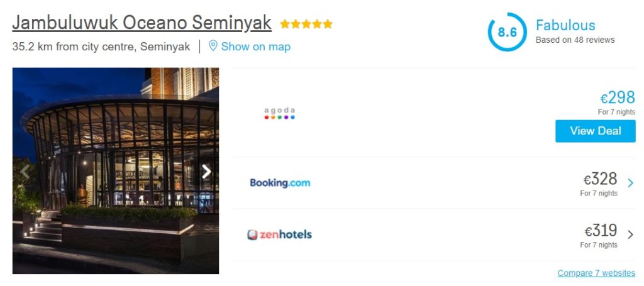Click the Based on 48 reviews text
The image size is (644, 286).
point(575,40)
